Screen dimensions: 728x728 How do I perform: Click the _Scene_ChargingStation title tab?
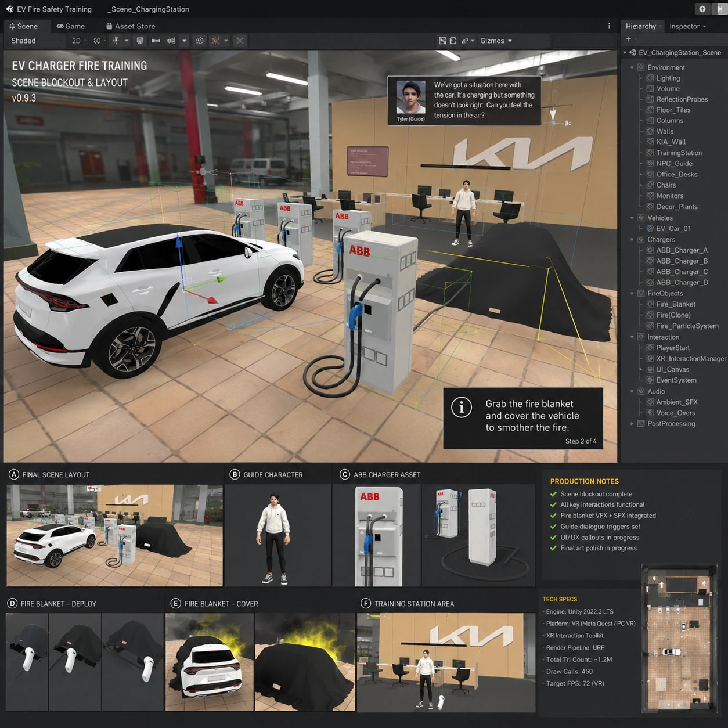tap(148, 9)
